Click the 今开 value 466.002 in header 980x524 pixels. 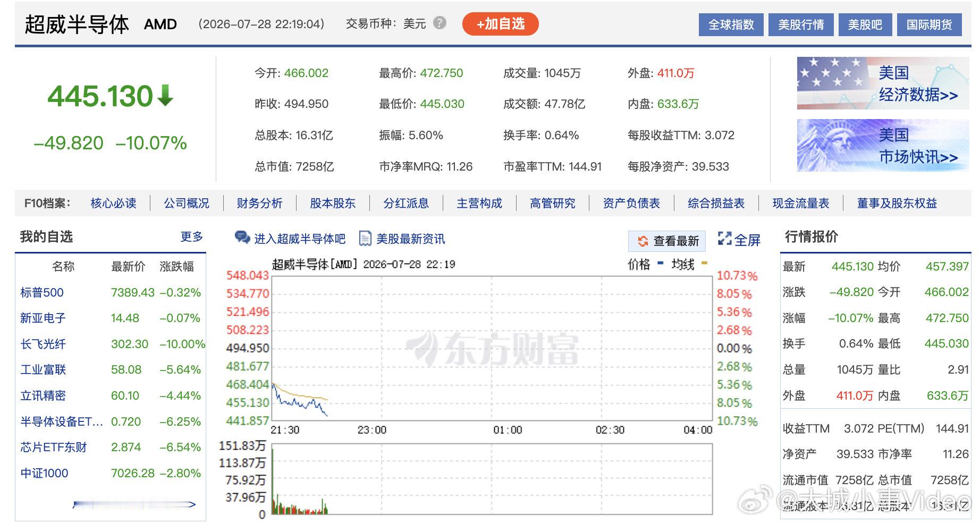tap(306, 73)
